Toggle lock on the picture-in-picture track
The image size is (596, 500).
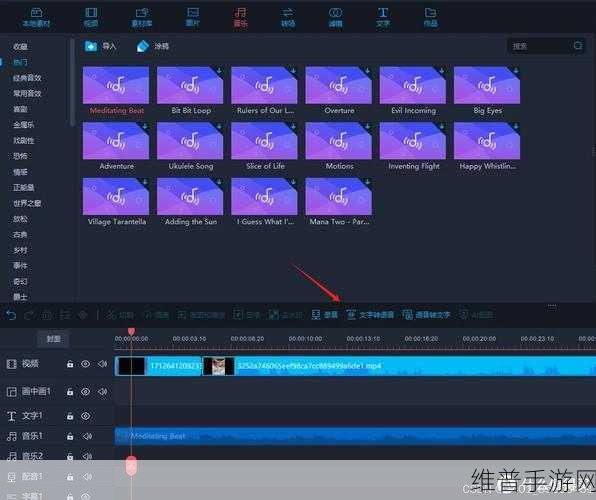[70, 392]
